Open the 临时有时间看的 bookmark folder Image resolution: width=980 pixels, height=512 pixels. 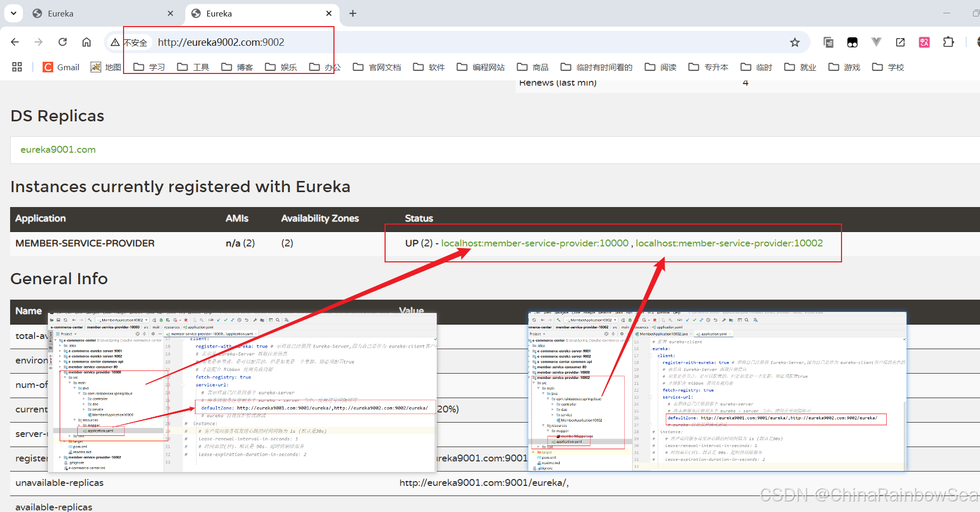coord(597,67)
